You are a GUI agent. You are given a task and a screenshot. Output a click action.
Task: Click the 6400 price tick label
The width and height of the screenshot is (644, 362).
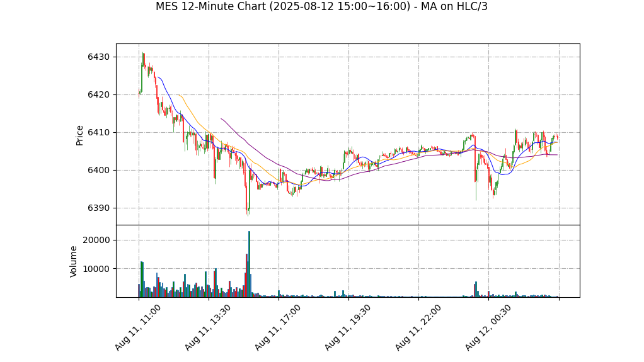click(x=98, y=171)
